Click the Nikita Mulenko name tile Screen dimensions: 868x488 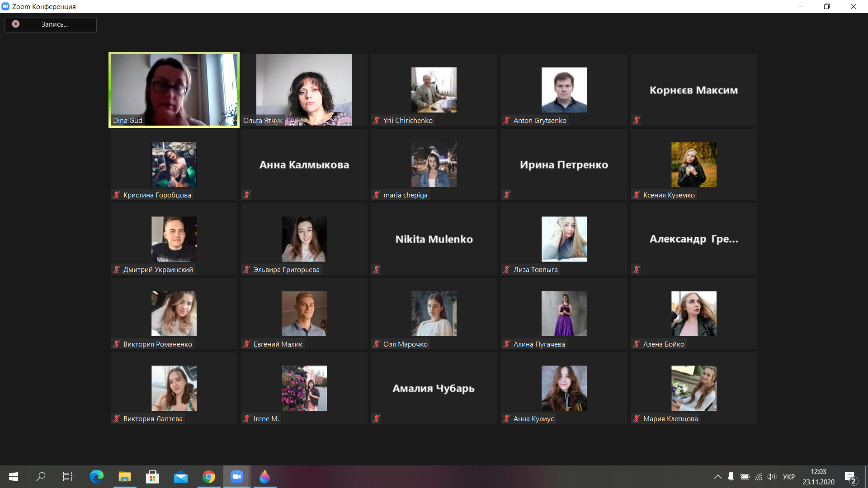434,239
